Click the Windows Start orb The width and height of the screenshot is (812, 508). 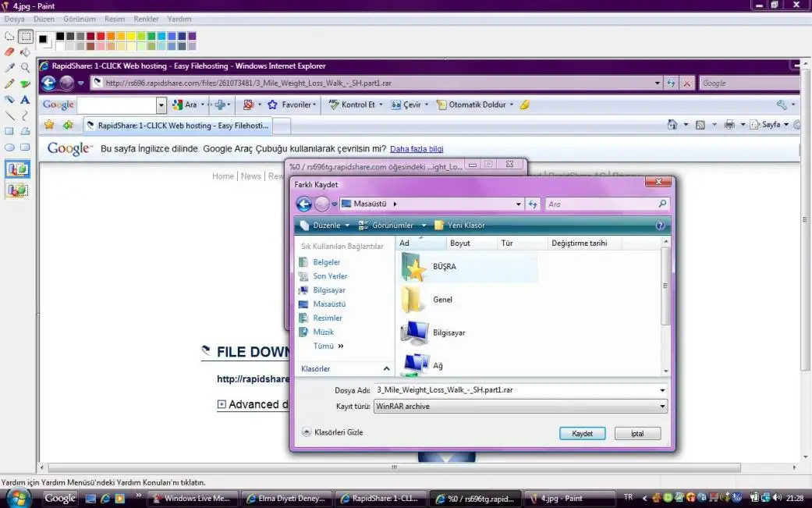19,498
